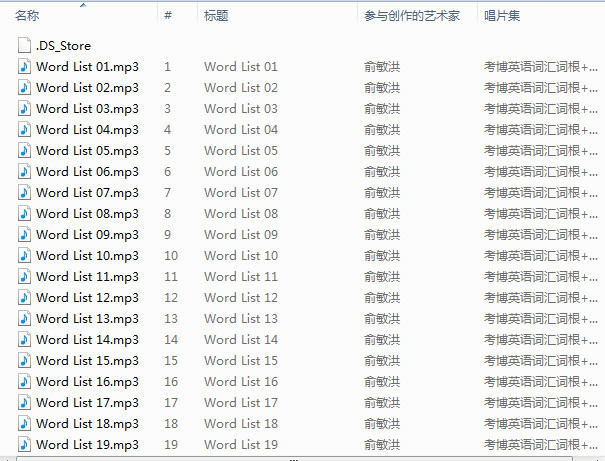This screenshot has height=461, width=605.
Task: Click the music icon for Word List 04.mp3
Action: (x=24, y=129)
